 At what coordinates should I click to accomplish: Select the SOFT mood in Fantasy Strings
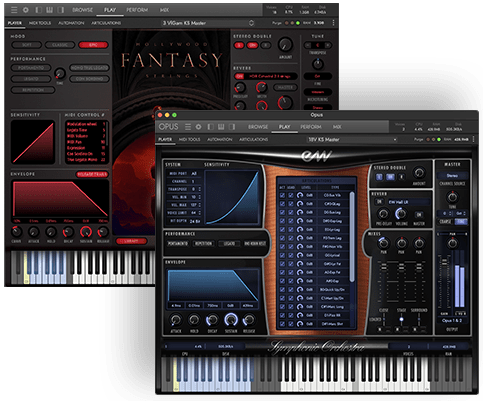click(x=27, y=45)
